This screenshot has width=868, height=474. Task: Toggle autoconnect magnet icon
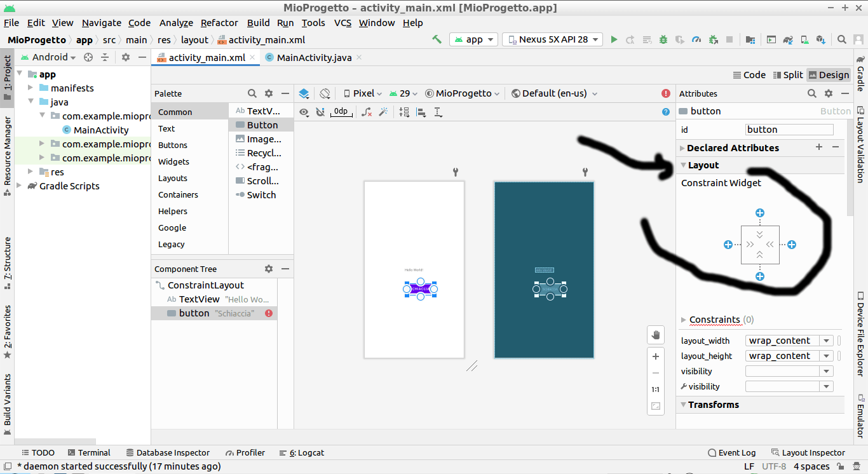(x=320, y=112)
